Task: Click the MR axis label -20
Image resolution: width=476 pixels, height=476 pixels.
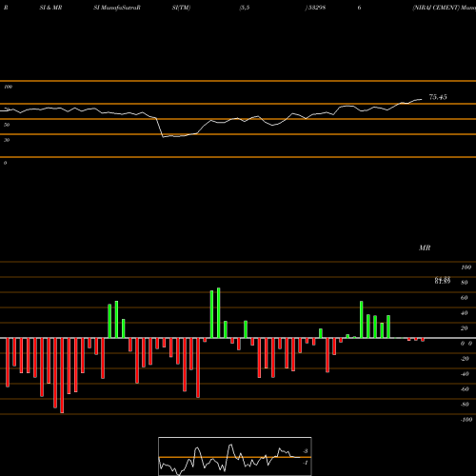Action: point(465,359)
